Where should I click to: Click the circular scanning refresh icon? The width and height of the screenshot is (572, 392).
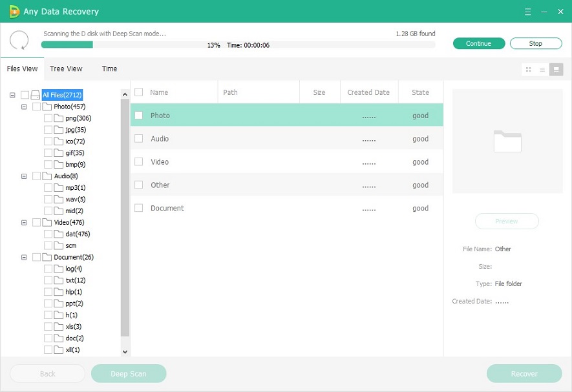(19, 40)
